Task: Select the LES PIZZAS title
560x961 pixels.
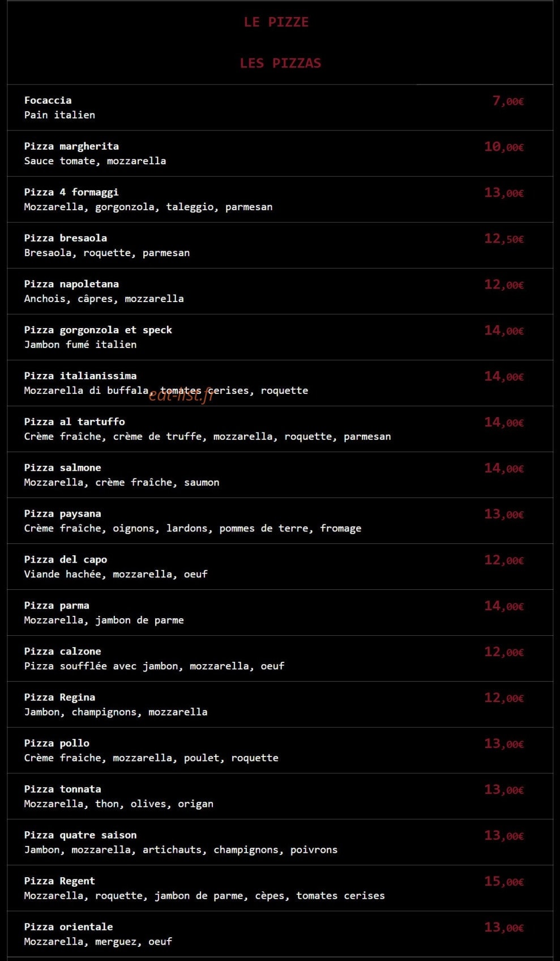Action: pyautogui.click(x=280, y=63)
